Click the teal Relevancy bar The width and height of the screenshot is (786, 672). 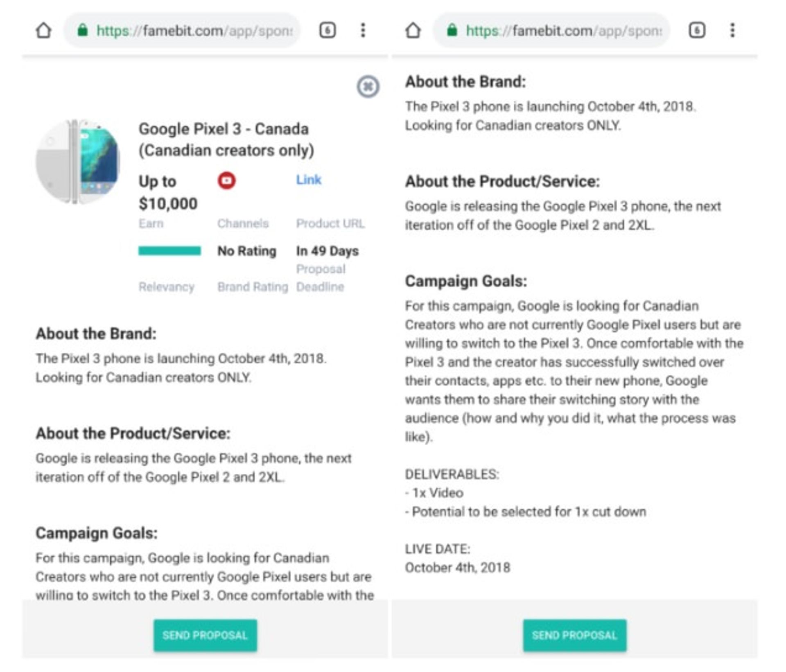pyautogui.click(x=169, y=250)
